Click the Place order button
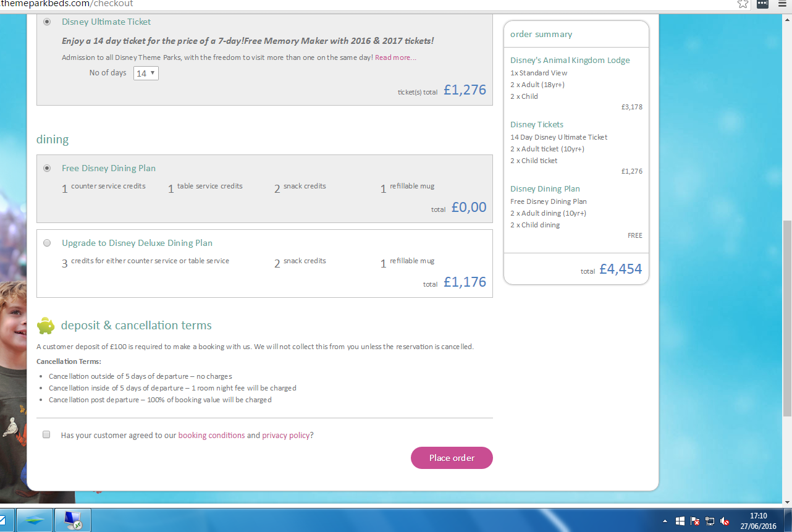Viewport: 792px width, 532px height. pyautogui.click(x=452, y=458)
